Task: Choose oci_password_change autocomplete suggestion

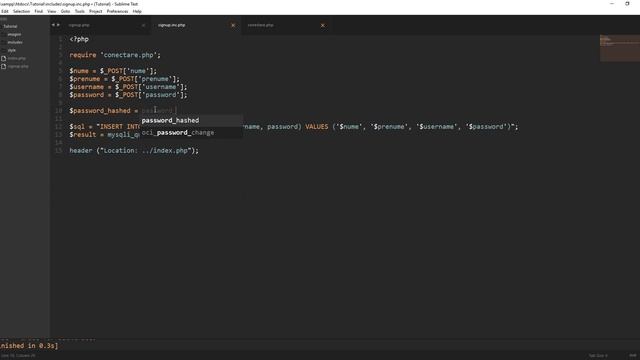Action: tap(191, 132)
